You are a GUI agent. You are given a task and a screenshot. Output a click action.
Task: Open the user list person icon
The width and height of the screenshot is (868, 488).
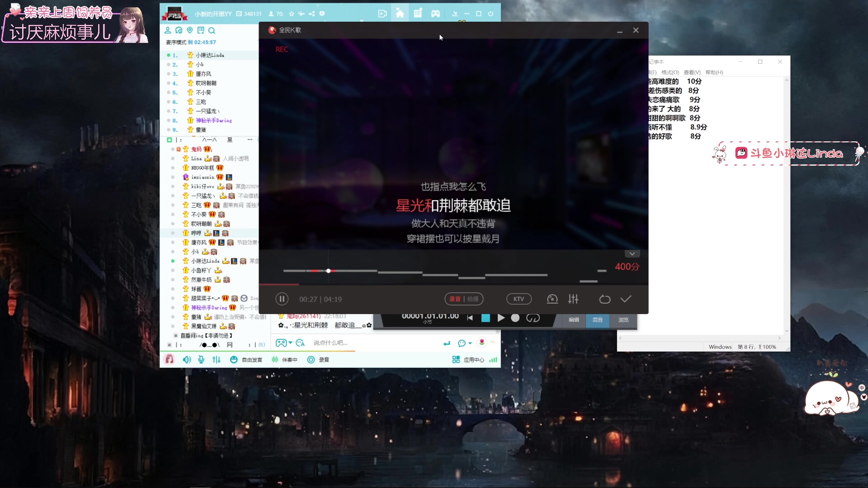pos(168,30)
